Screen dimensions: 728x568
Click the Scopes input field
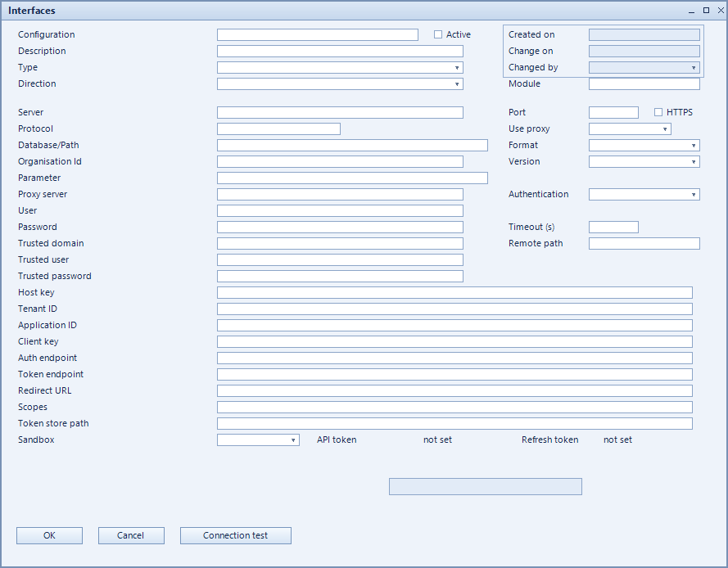point(454,407)
